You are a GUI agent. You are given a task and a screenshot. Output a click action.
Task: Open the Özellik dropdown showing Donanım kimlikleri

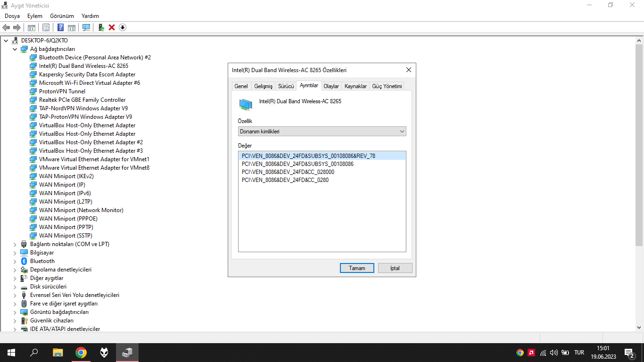tap(322, 132)
